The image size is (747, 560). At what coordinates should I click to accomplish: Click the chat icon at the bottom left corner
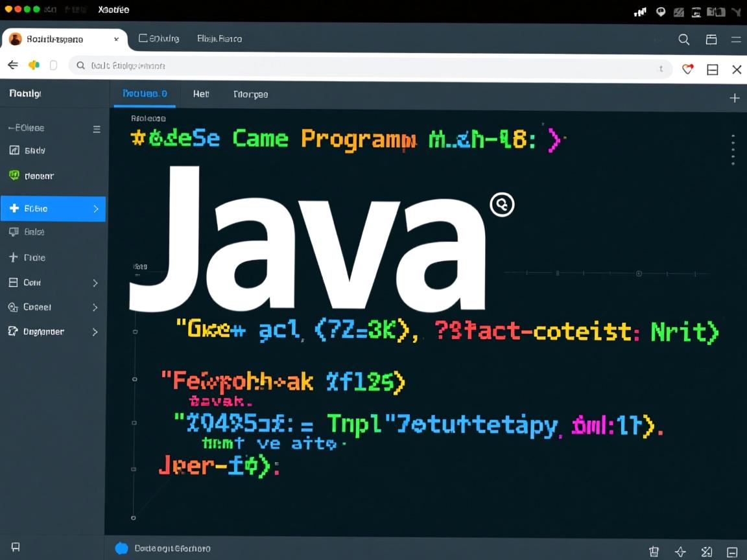(14, 548)
